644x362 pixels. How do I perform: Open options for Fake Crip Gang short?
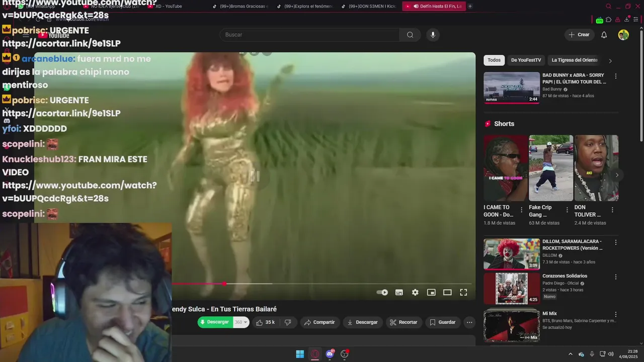pyautogui.click(x=567, y=210)
